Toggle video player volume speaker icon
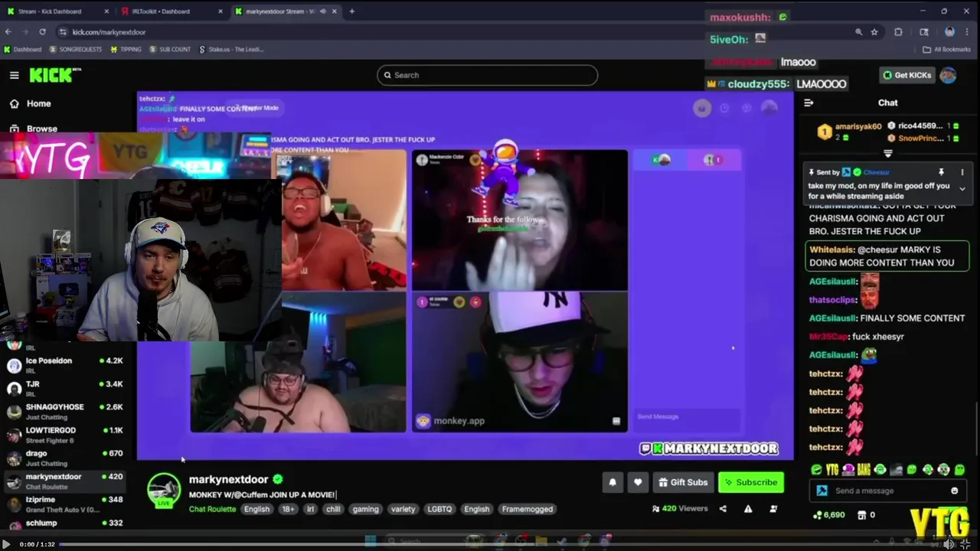 (948, 544)
